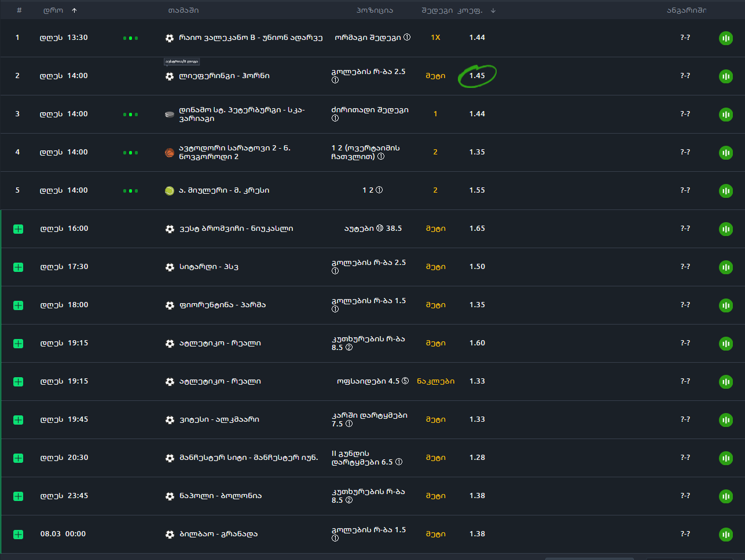Click the თამაში column header
This screenshot has height=560, width=745.
[183, 10]
